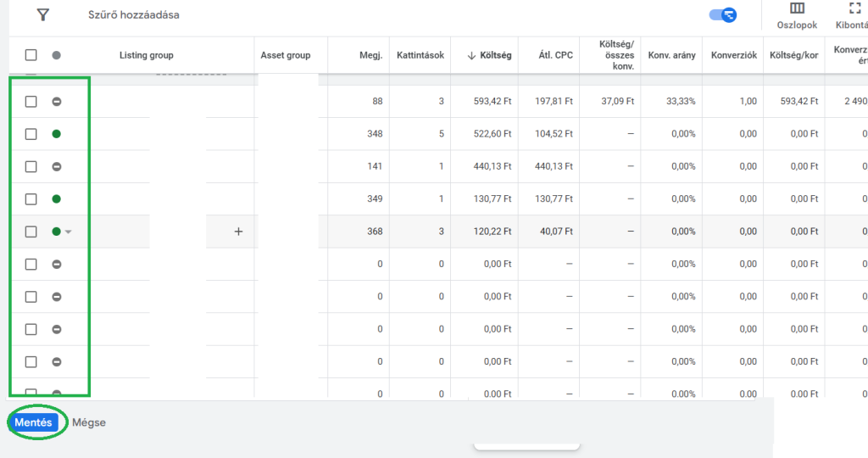Open the status dropdown arrow in the 368 row
The height and width of the screenshot is (458, 868).
[69, 232]
